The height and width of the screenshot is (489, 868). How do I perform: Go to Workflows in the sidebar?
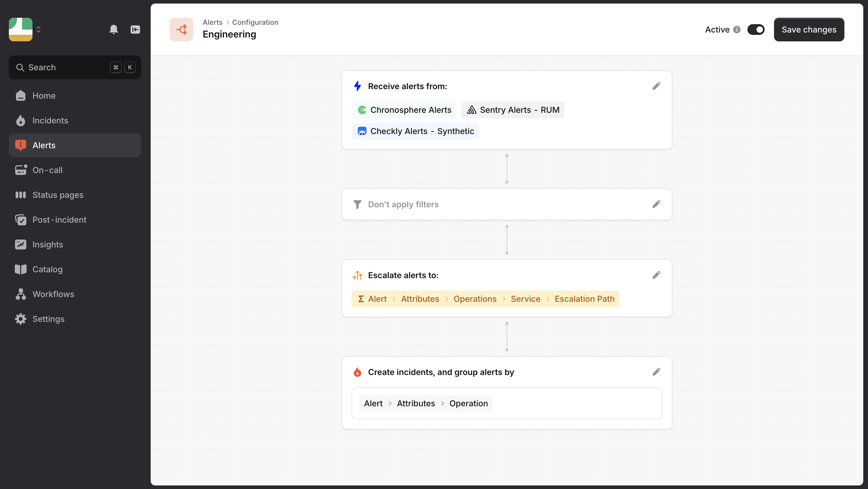coord(53,294)
